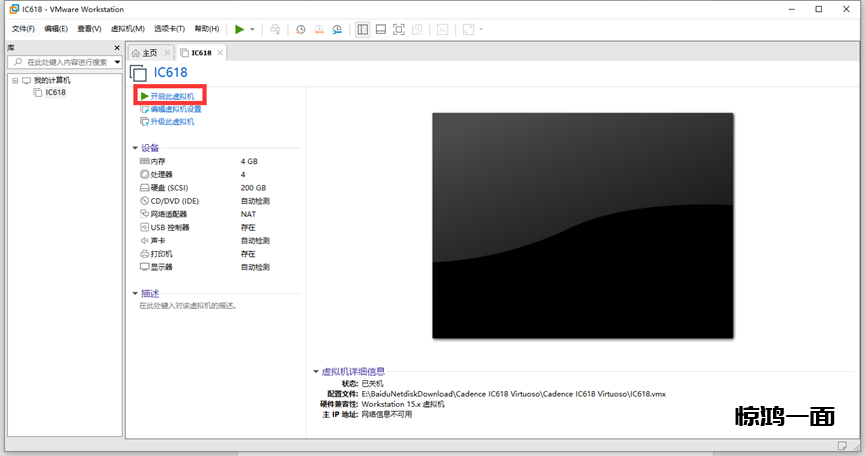Image resolution: width=865 pixels, height=456 pixels.
Task: Open the 虚拟机(M) menu
Action: tap(127, 29)
